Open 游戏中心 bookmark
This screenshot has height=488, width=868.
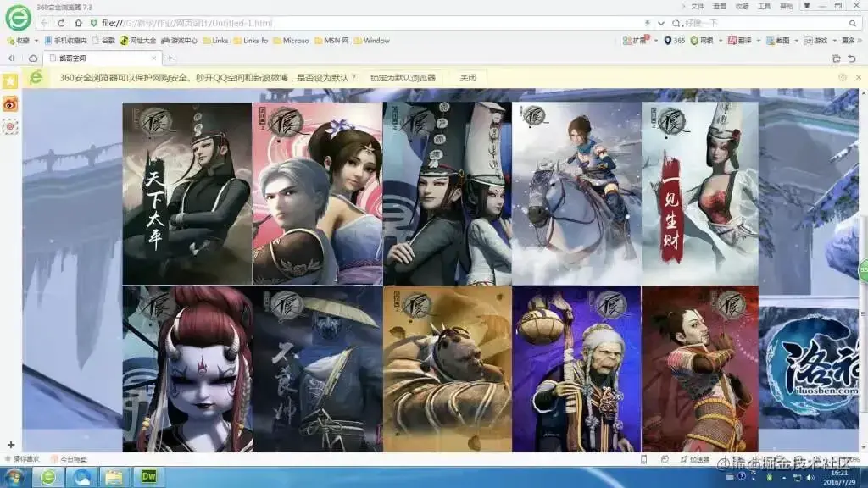(180, 41)
